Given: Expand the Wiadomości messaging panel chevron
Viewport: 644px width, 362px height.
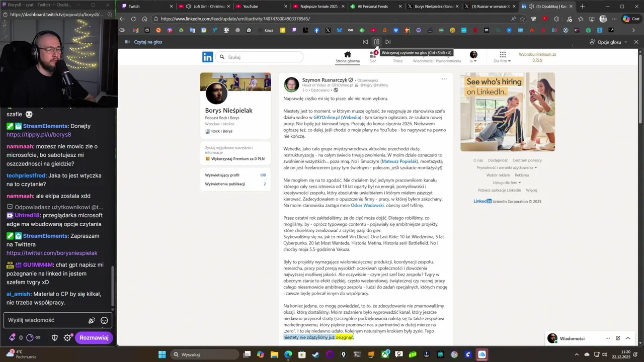Looking at the screenshot, I should coord(628,338).
